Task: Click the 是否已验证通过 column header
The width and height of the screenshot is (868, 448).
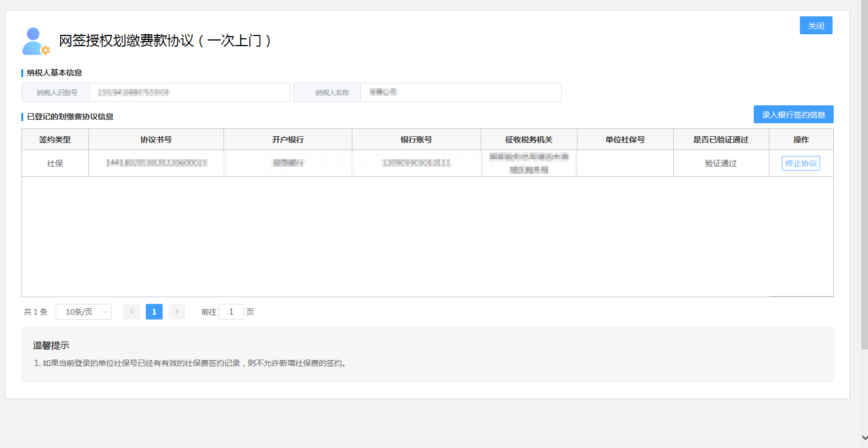Action: (721, 140)
